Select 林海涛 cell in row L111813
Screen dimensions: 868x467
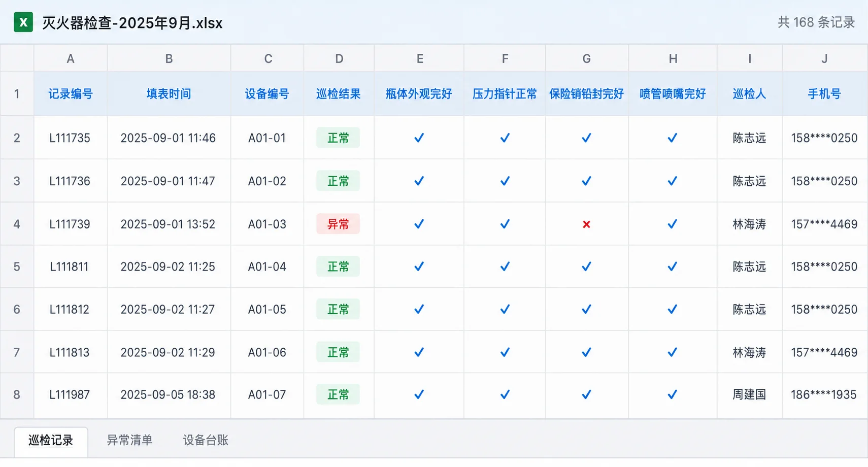(x=749, y=352)
